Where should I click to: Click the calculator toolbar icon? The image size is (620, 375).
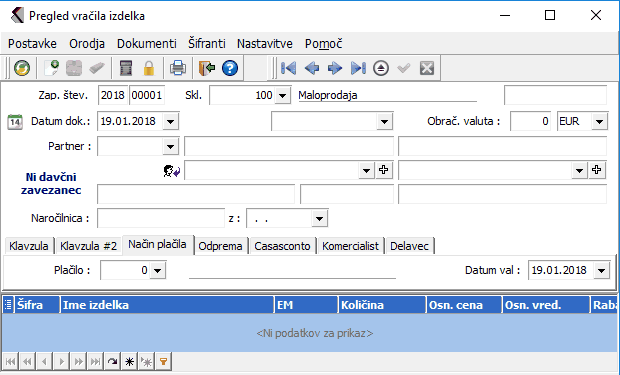(x=126, y=68)
